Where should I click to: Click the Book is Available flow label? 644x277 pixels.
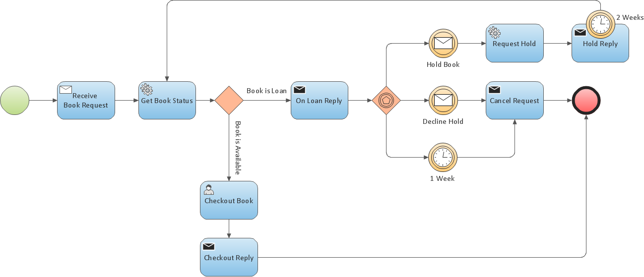point(238,148)
